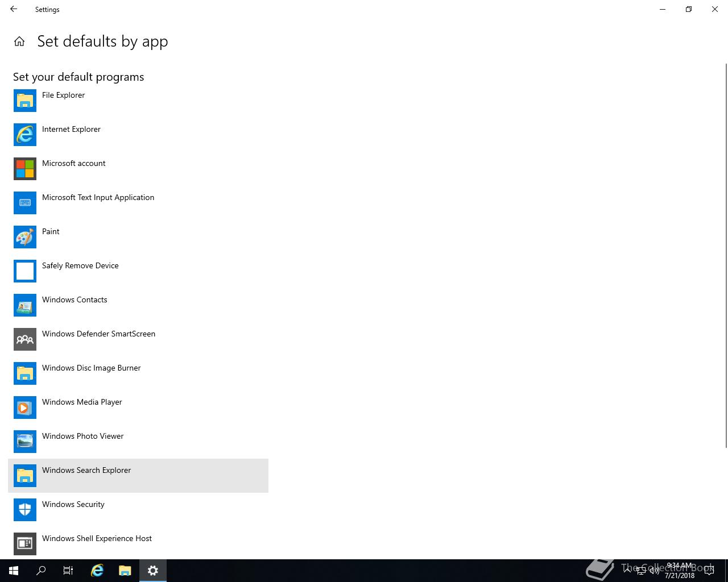This screenshot has width=728, height=582.
Task: Select Windows Shell Experience Host label
Action: point(97,538)
